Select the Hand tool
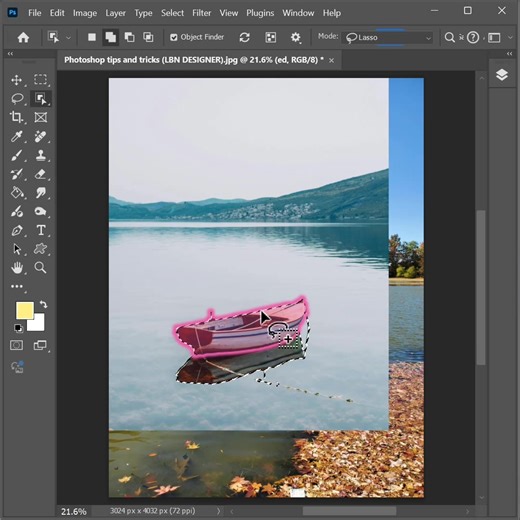Screen dimensions: 520x520 17,268
